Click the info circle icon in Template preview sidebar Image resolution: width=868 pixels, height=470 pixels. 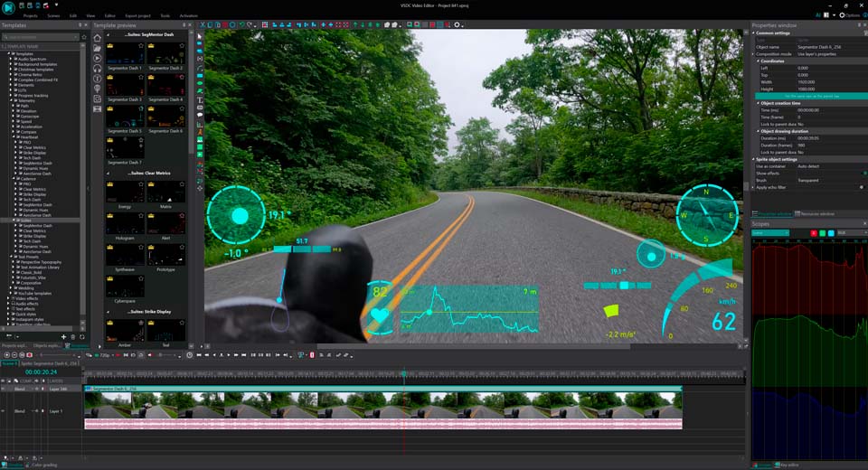[x=98, y=79]
